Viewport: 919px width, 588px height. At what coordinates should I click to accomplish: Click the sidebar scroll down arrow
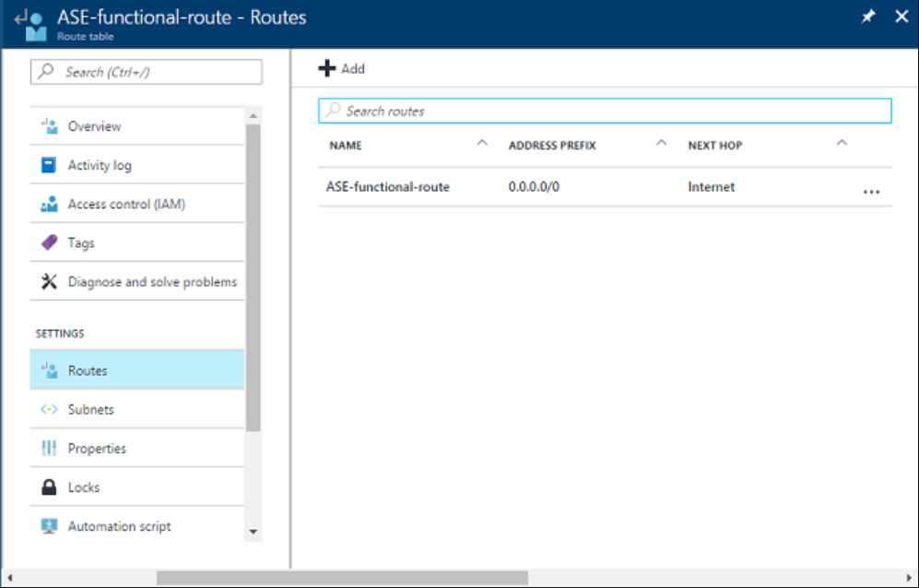click(253, 532)
